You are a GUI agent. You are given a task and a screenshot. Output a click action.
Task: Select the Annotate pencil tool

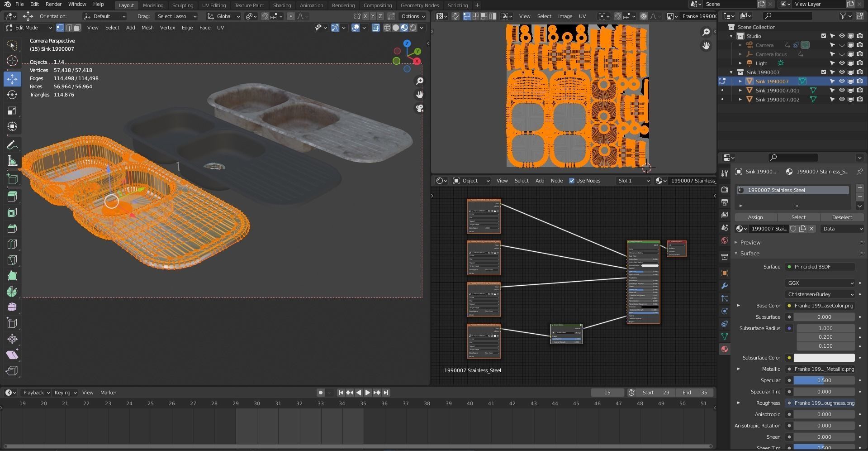tap(12, 145)
